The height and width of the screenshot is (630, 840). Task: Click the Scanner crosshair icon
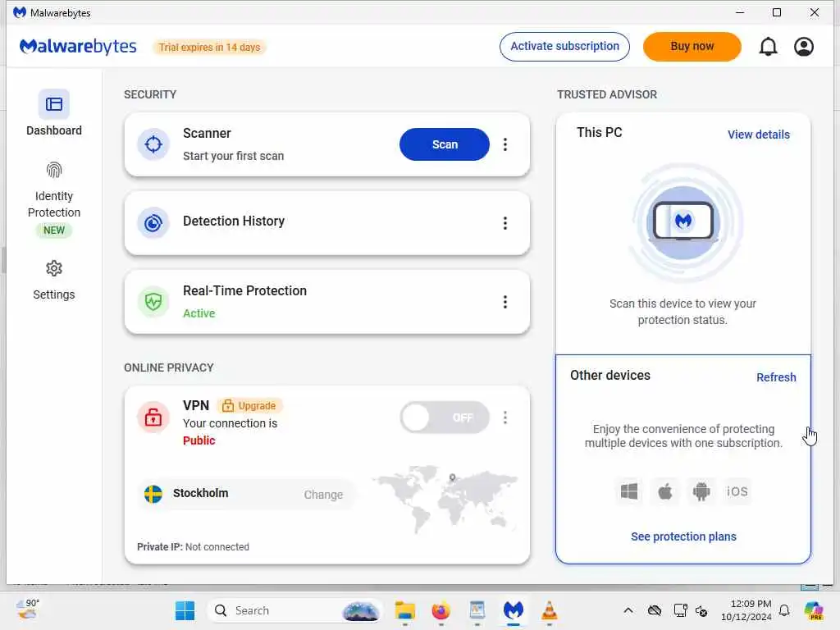pos(153,144)
